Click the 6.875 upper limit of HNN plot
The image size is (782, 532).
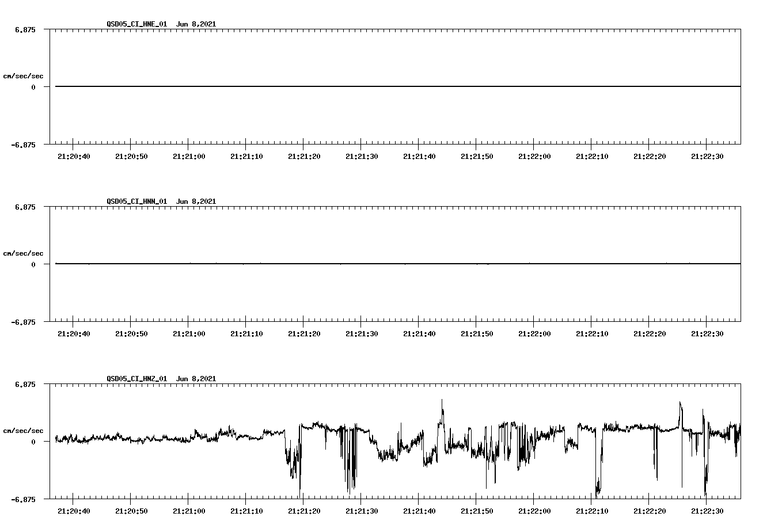click(x=25, y=207)
